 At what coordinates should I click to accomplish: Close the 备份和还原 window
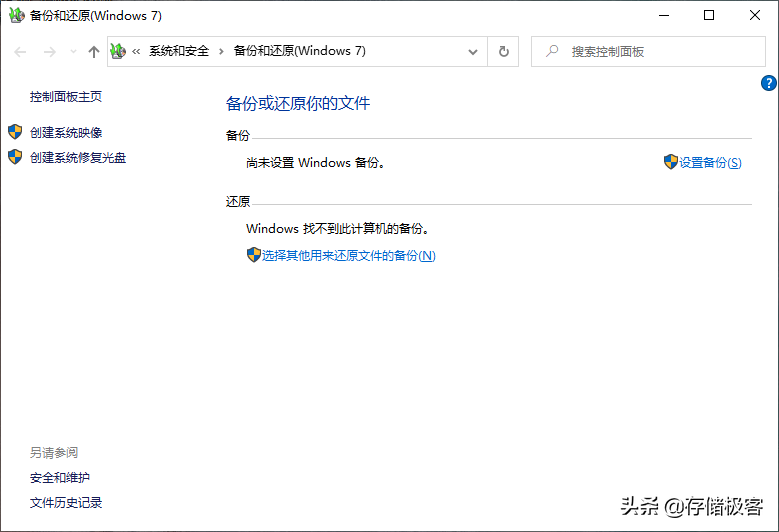(x=755, y=15)
